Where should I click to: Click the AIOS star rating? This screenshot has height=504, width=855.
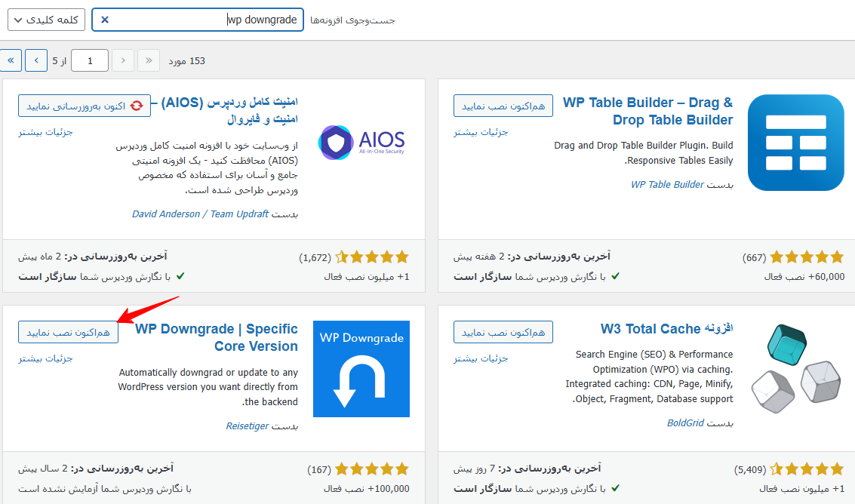point(371,257)
